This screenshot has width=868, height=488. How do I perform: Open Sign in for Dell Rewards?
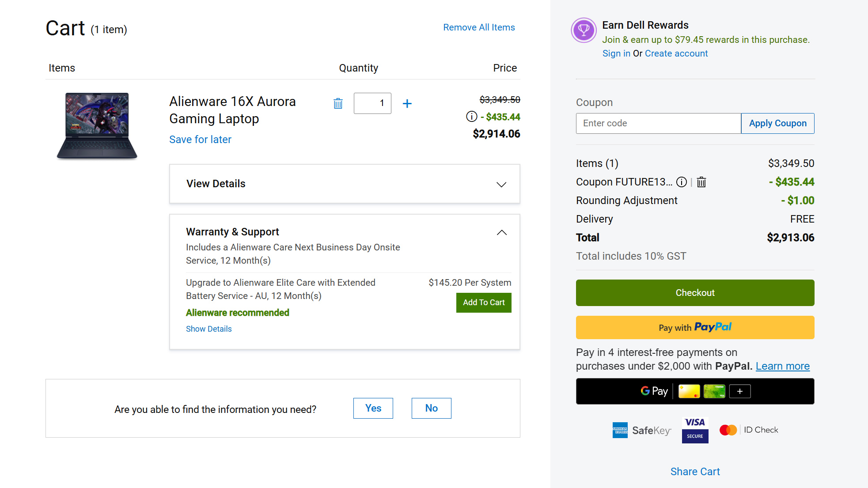pyautogui.click(x=616, y=53)
